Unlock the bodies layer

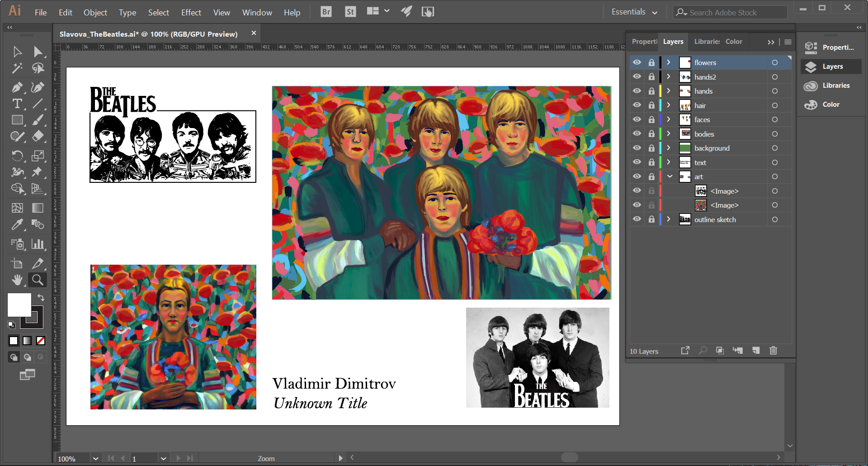point(651,134)
